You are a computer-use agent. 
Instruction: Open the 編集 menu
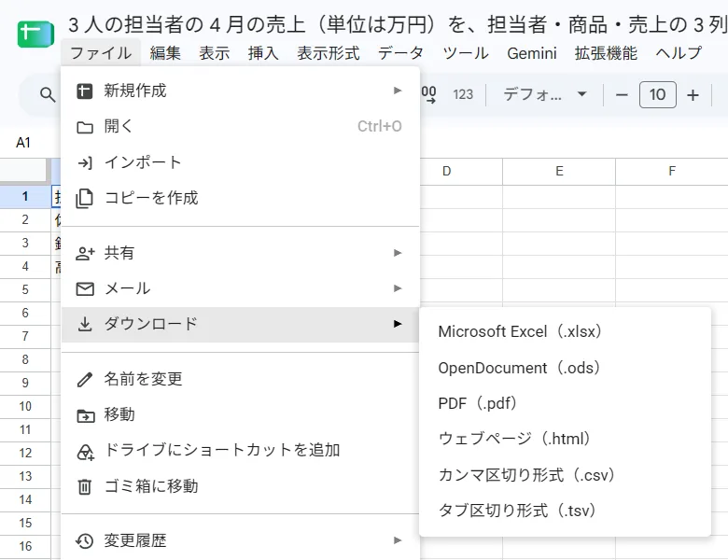tap(165, 53)
